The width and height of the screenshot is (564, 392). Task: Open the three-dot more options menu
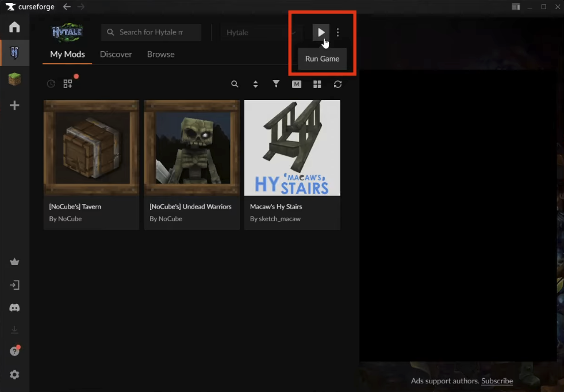coord(338,33)
